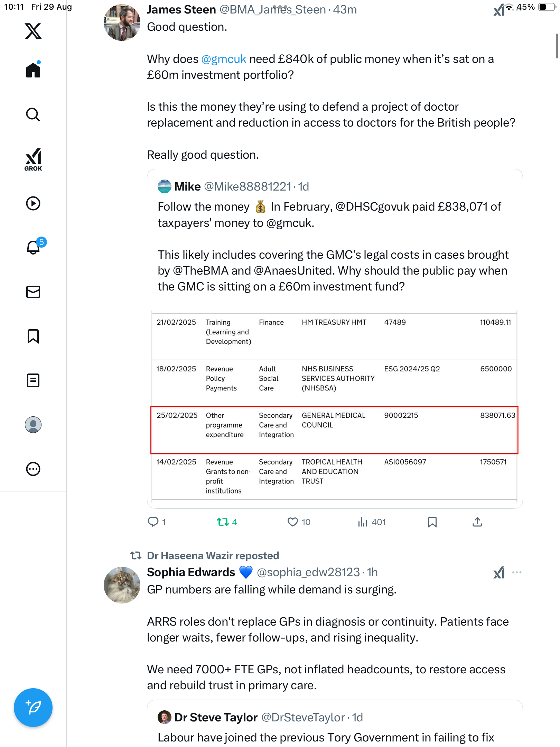The image size is (560, 747).
Task: Open the spending table image
Action: coord(334,405)
